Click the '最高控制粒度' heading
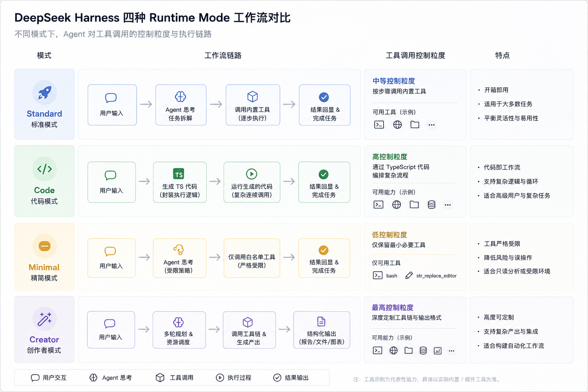This screenshot has height=392, width=588. pos(393,307)
